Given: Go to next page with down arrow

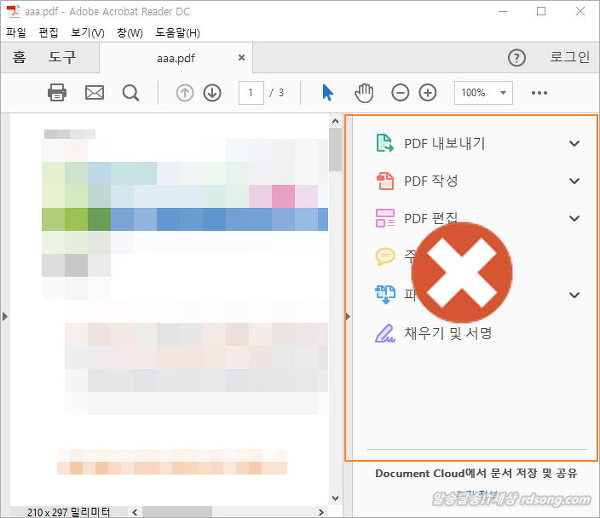Looking at the screenshot, I should (212, 93).
